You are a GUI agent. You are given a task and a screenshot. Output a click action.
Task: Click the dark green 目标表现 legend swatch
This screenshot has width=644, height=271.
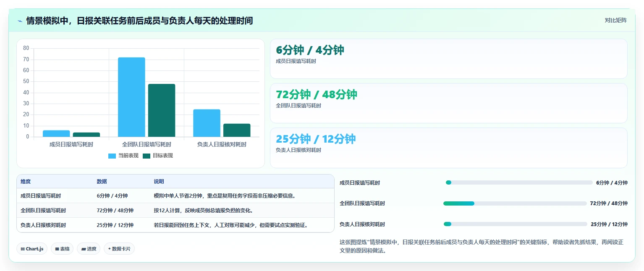(x=147, y=156)
